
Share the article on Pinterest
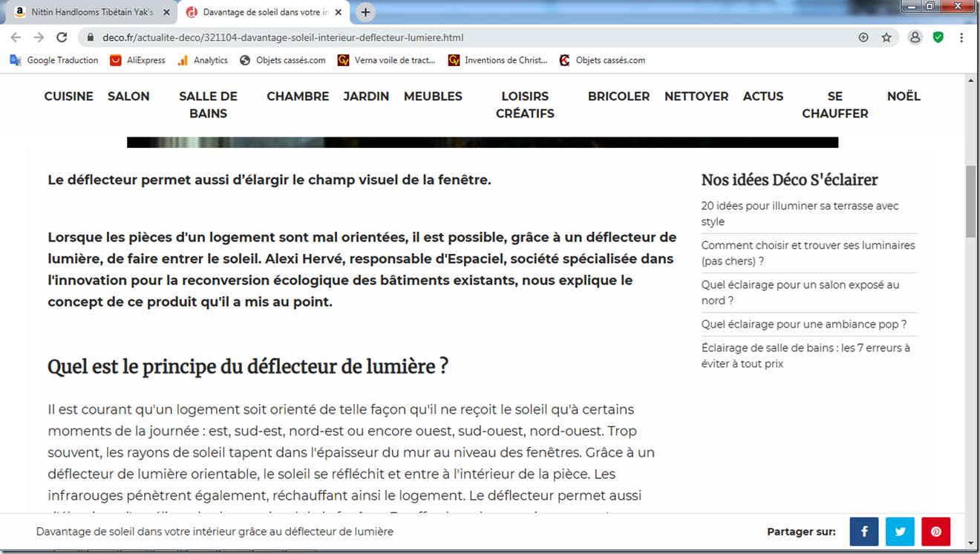coord(936,532)
